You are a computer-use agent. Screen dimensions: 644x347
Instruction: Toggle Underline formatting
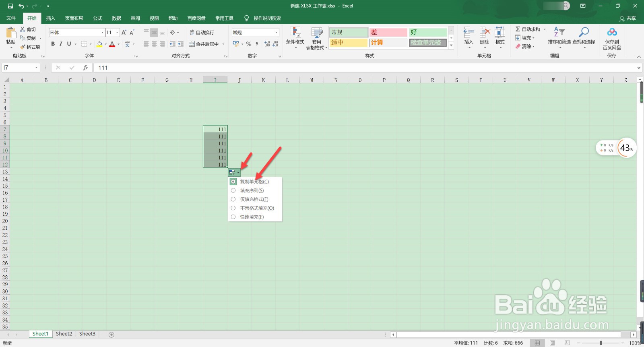pos(69,44)
